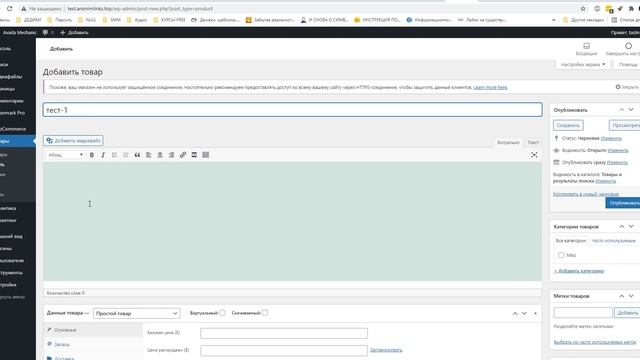This screenshot has height=360, width=640.
Task: Open the Простой товар product type dropdown
Action: [x=137, y=313]
